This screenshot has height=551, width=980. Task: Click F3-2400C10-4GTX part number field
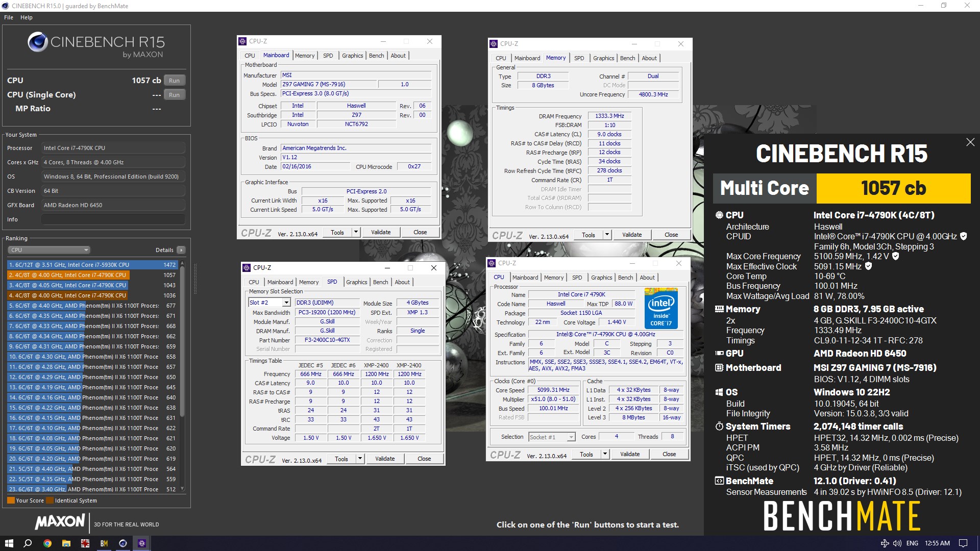(327, 340)
